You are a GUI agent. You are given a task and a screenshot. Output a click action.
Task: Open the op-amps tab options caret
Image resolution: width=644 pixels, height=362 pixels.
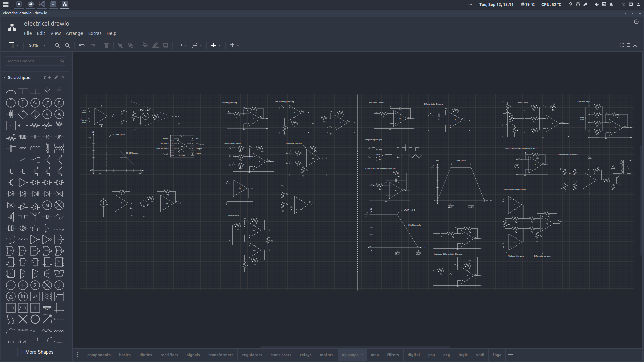tap(362, 355)
